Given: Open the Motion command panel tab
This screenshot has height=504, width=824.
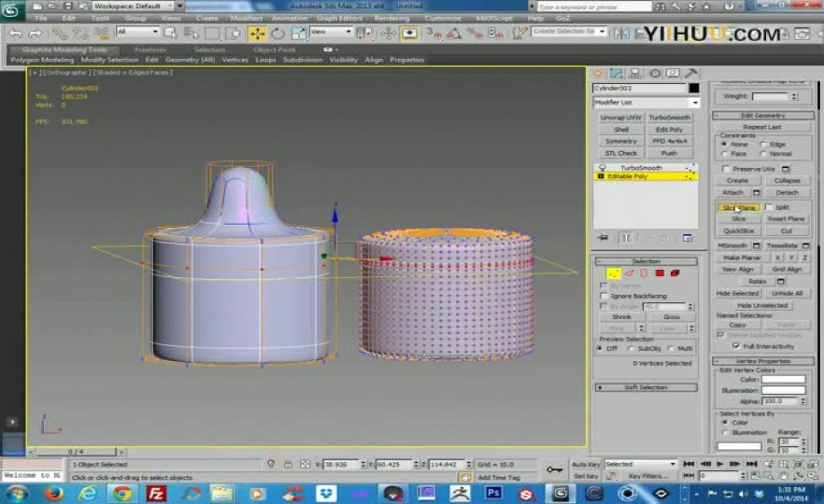Looking at the screenshot, I should click(655, 74).
